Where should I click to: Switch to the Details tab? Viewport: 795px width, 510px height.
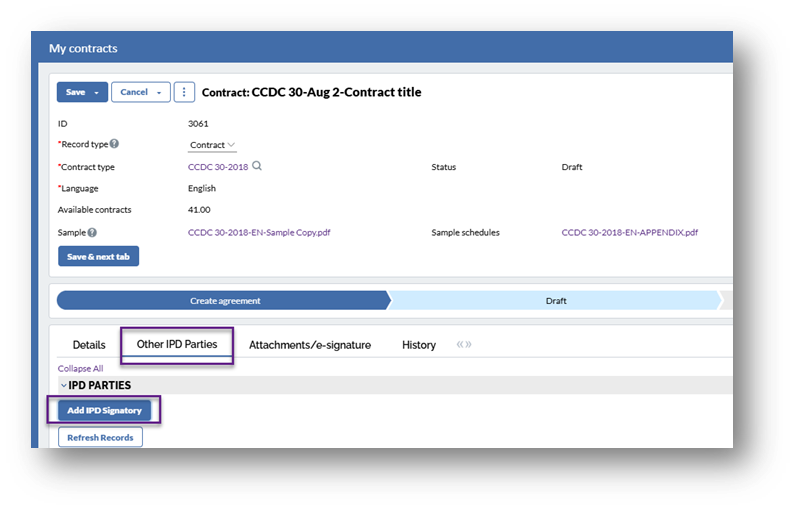coord(89,345)
